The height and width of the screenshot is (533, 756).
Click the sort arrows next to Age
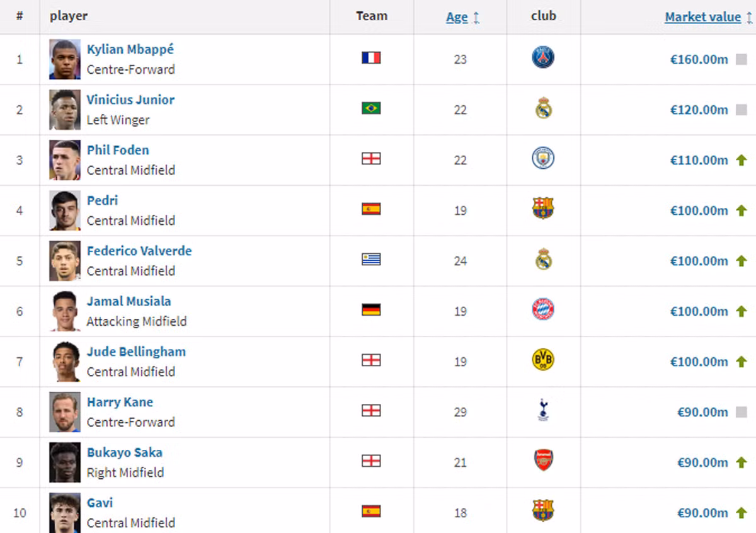click(x=476, y=18)
